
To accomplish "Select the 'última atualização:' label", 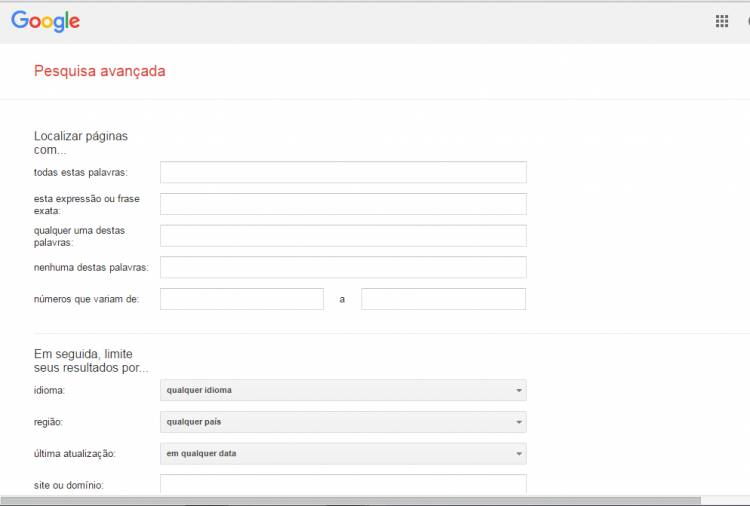I will point(75,454).
